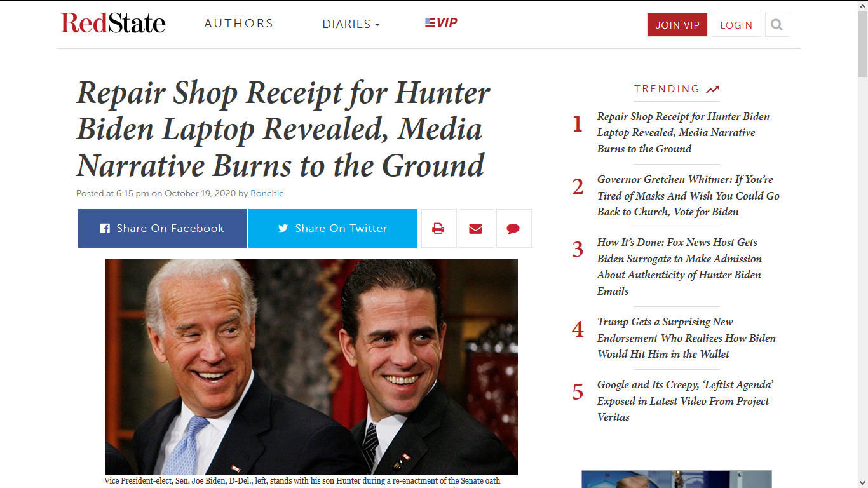The width and height of the screenshot is (868, 488).
Task: Email the article via envelope icon
Action: (476, 228)
